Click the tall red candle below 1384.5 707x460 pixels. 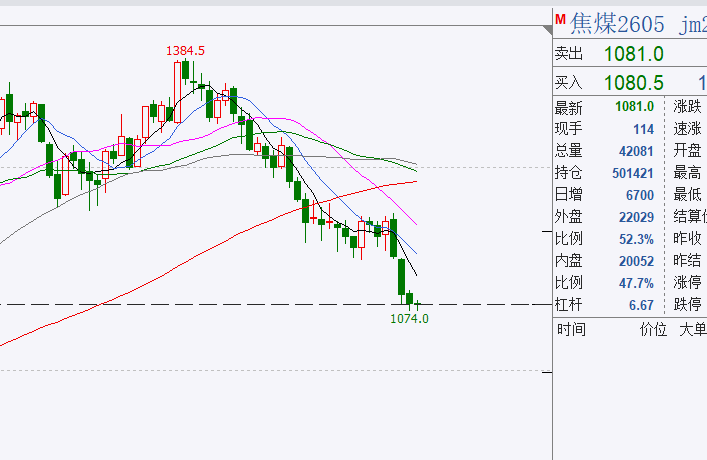click(x=177, y=92)
